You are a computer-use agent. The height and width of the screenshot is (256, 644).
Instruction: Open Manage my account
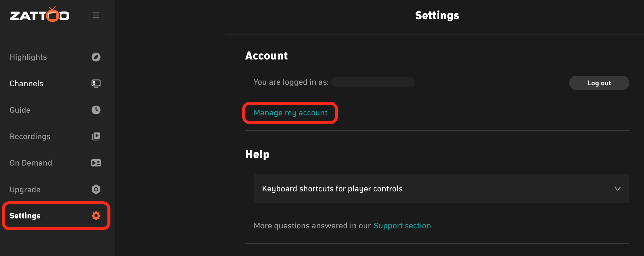[290, 113]
